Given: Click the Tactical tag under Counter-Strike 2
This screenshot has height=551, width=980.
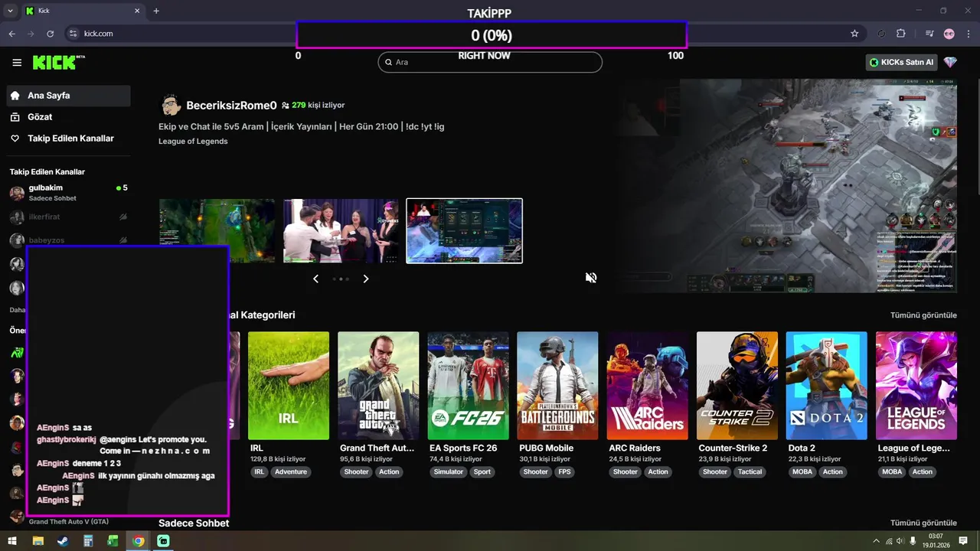Looking at the screenshot, I should (750, 472).
